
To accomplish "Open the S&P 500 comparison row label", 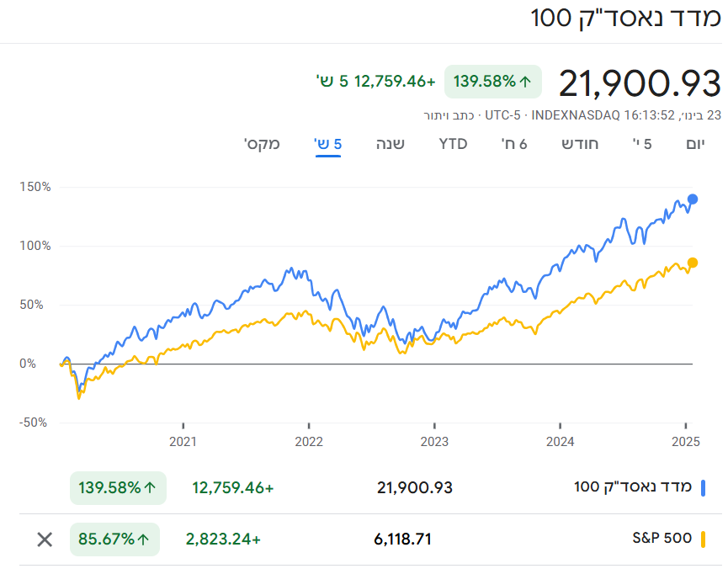I will 661,539.
